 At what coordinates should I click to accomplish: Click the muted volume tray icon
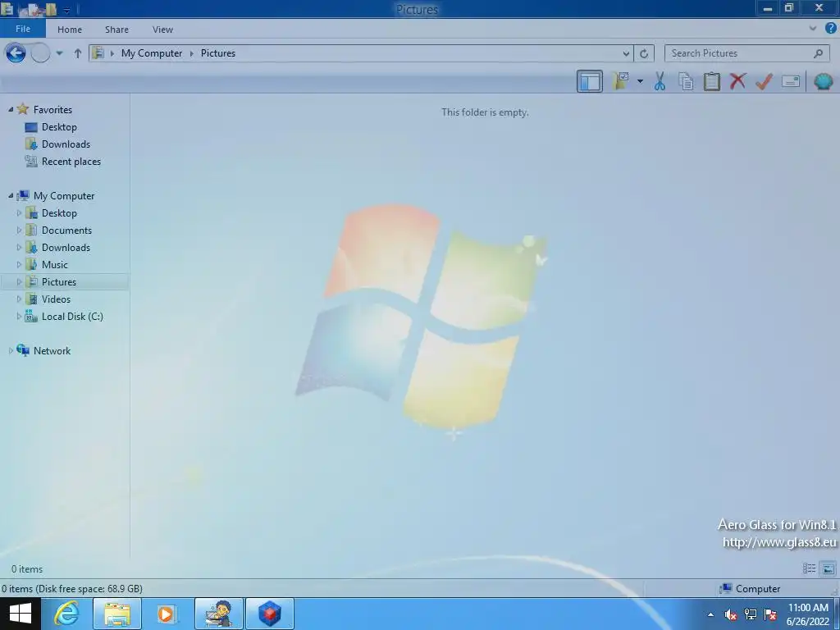[x=730, y=614]
